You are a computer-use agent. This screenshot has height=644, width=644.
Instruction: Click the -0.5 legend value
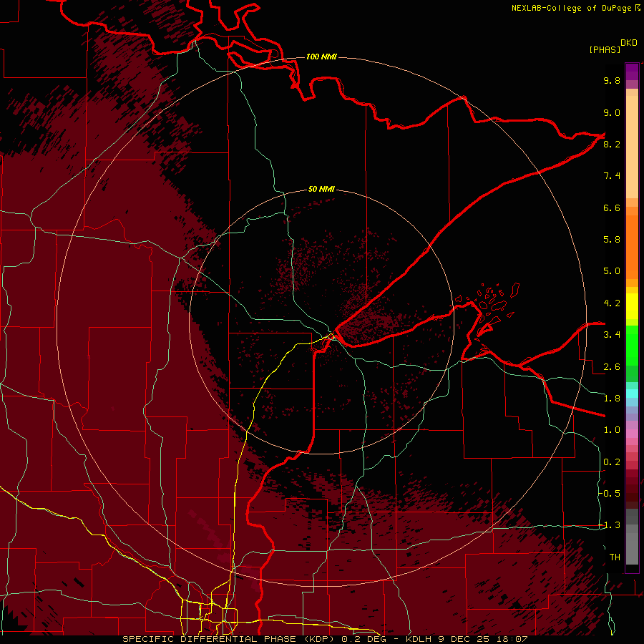pos(610,493)
